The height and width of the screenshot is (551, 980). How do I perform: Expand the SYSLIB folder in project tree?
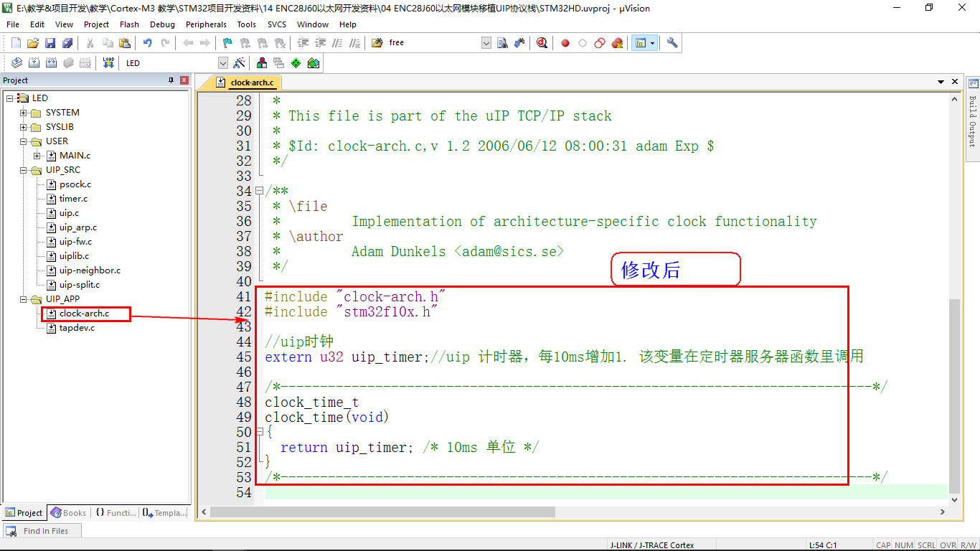coord(24,127)
